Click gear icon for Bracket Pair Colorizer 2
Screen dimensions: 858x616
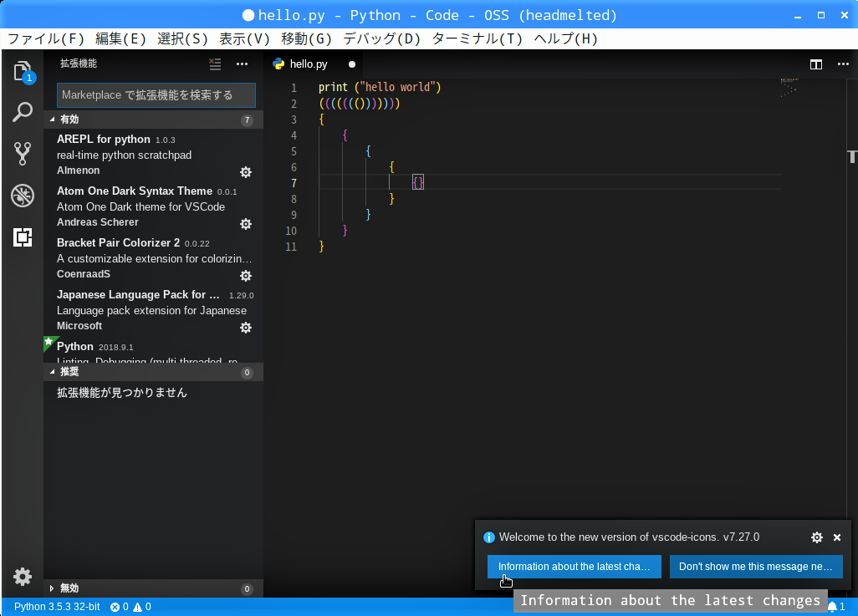pos(246,276)
